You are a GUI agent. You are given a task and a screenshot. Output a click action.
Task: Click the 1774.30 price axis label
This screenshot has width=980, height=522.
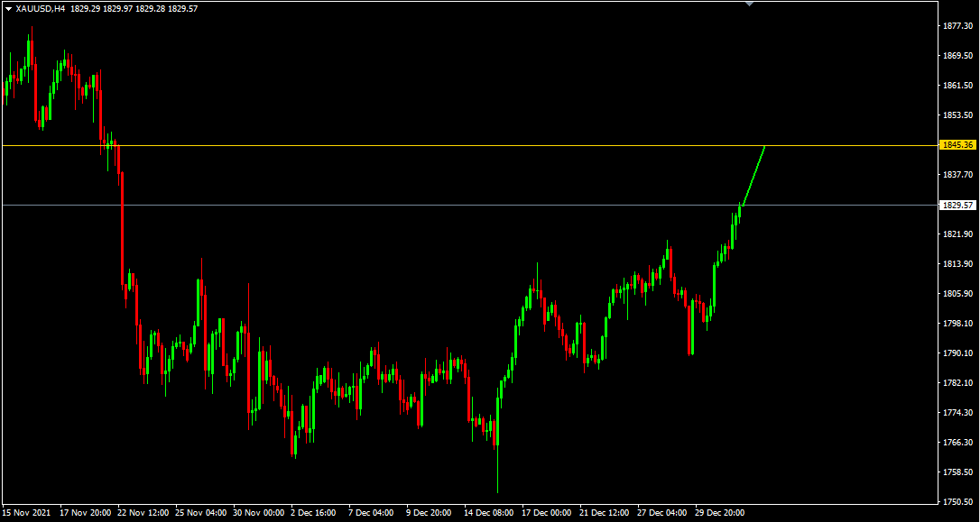pyautogui.click(x=958, y=412)
